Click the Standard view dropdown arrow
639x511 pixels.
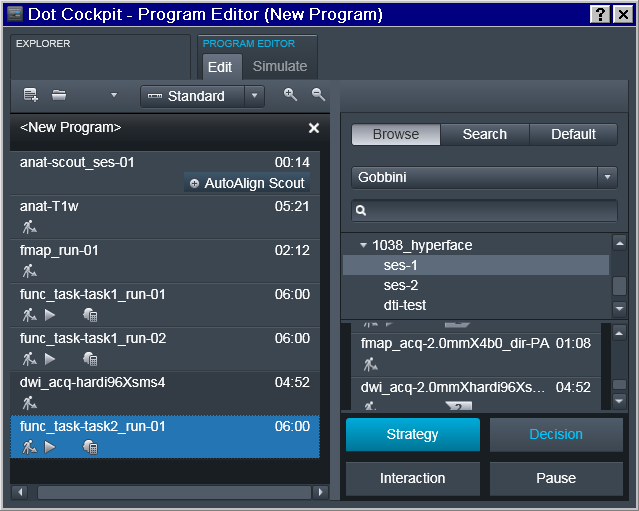point(255,96)
